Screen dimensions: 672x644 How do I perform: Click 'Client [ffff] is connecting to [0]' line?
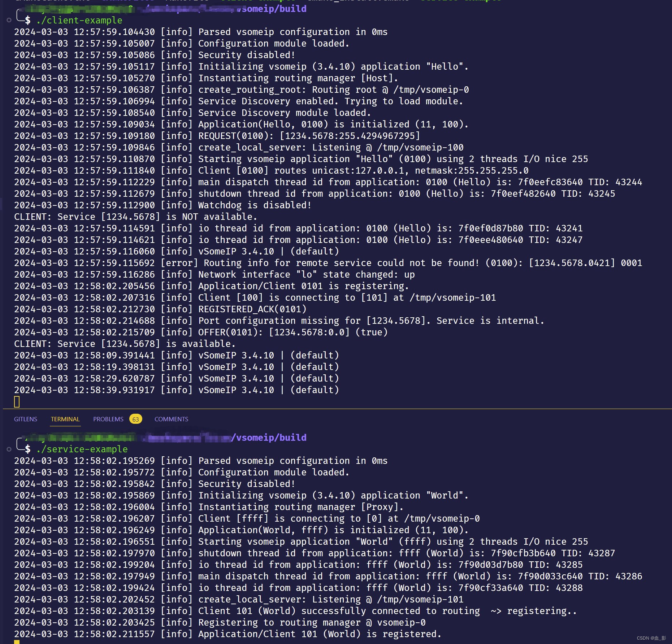pos(247,518)
